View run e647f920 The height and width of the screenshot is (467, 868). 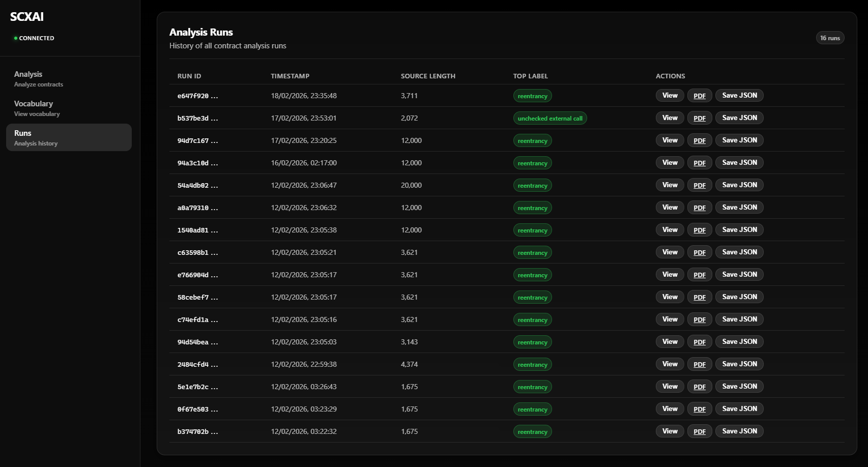pyautogui.click(x=669, y=95)
